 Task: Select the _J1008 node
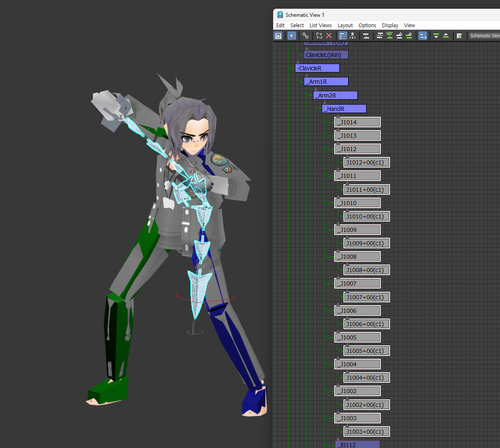pyautogui.click(x=357, y=257)
